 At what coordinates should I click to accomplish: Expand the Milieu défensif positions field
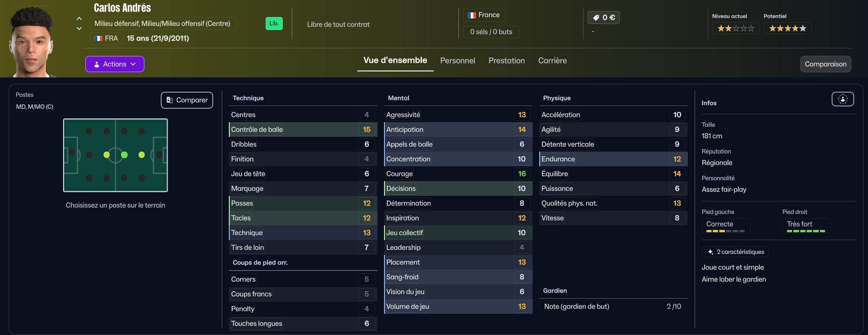click(163, 24)
